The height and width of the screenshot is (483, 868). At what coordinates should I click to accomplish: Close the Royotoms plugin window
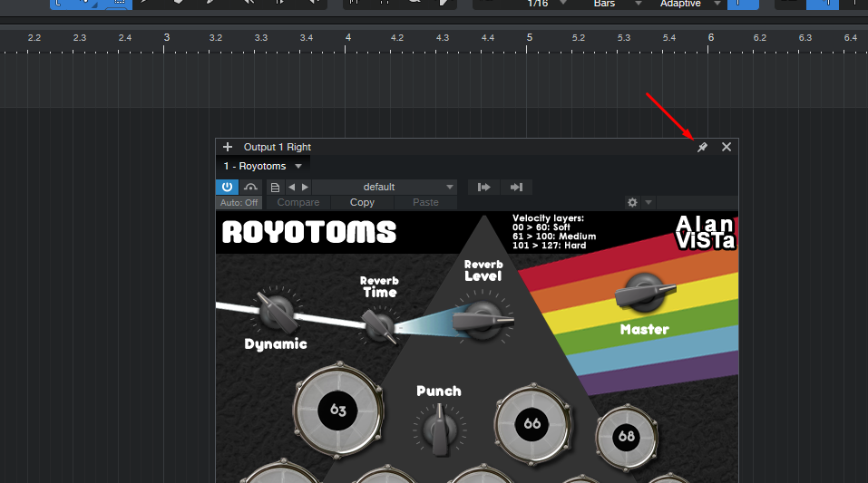727,147
